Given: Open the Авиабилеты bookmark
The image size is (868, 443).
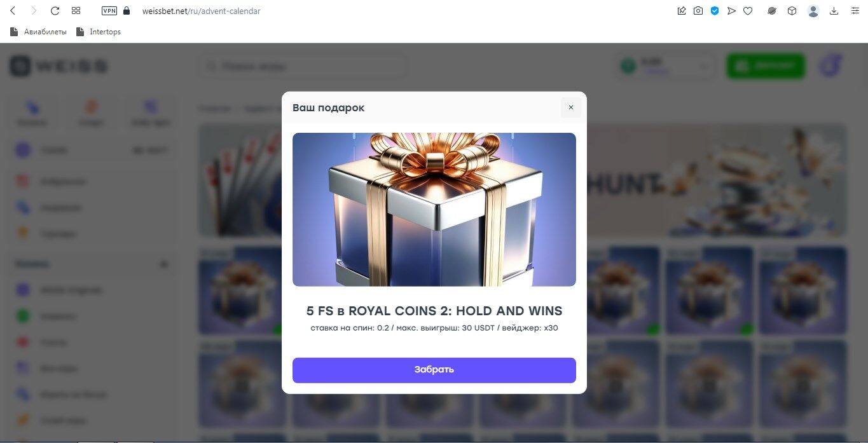Looking at the screenshot, I should 38,32.
